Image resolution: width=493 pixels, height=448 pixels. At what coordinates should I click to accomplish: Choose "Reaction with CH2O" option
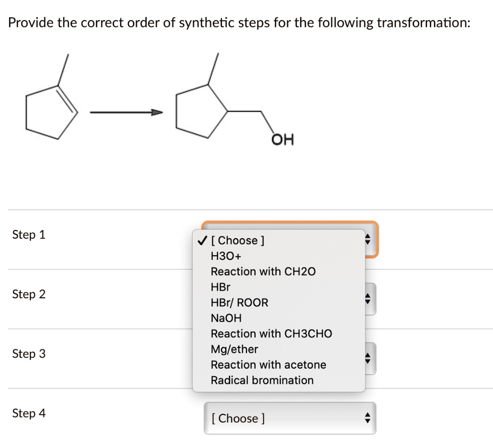click(x=263, y=271)
